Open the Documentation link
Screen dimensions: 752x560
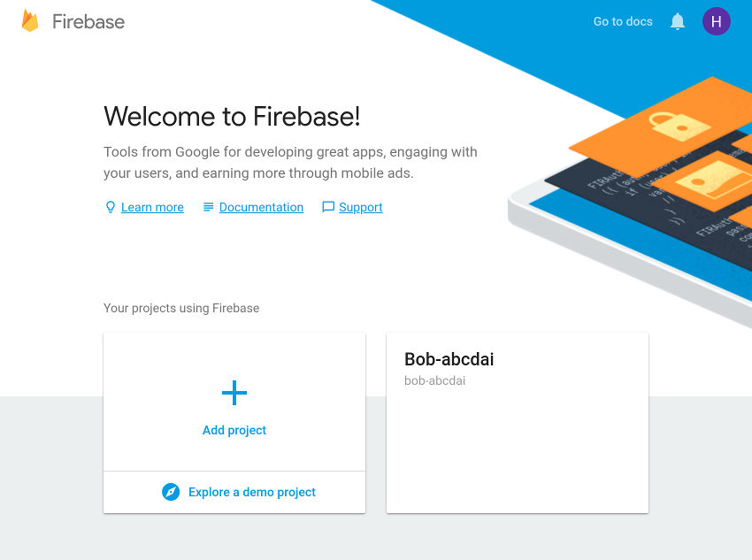tap(261, 207)
